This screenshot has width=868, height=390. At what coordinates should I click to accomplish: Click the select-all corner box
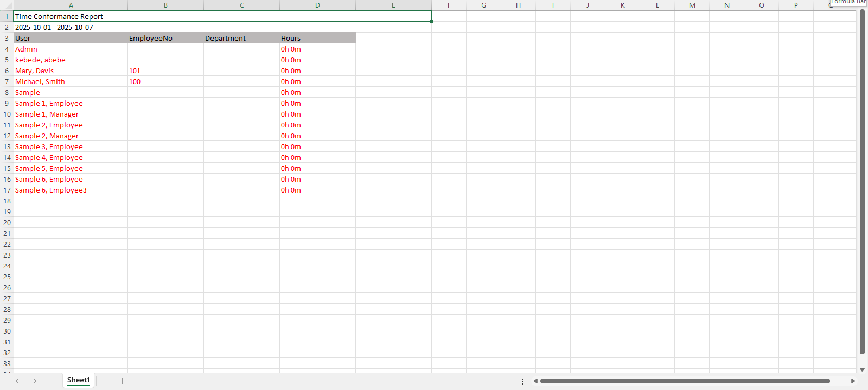tap(7, 5)
